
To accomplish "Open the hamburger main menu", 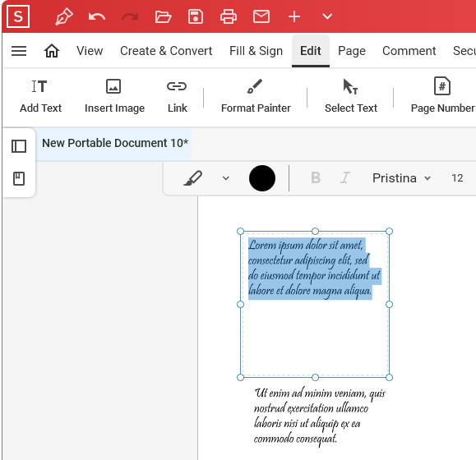I will click(x=19, y=51).
